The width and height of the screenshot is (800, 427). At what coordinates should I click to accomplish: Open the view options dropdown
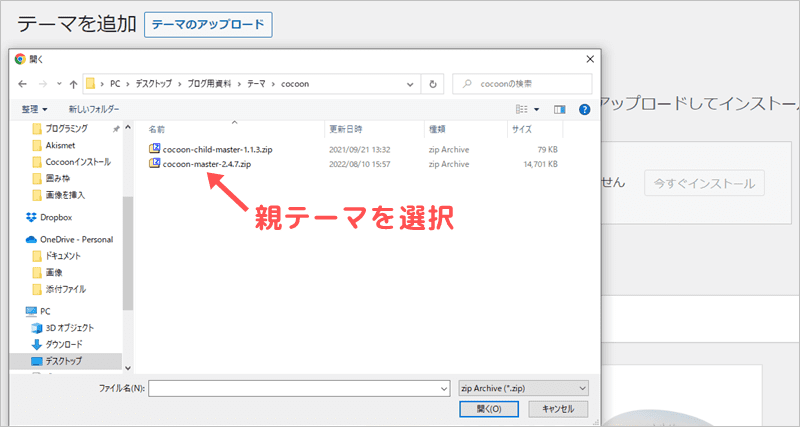(x=537, y=108)
